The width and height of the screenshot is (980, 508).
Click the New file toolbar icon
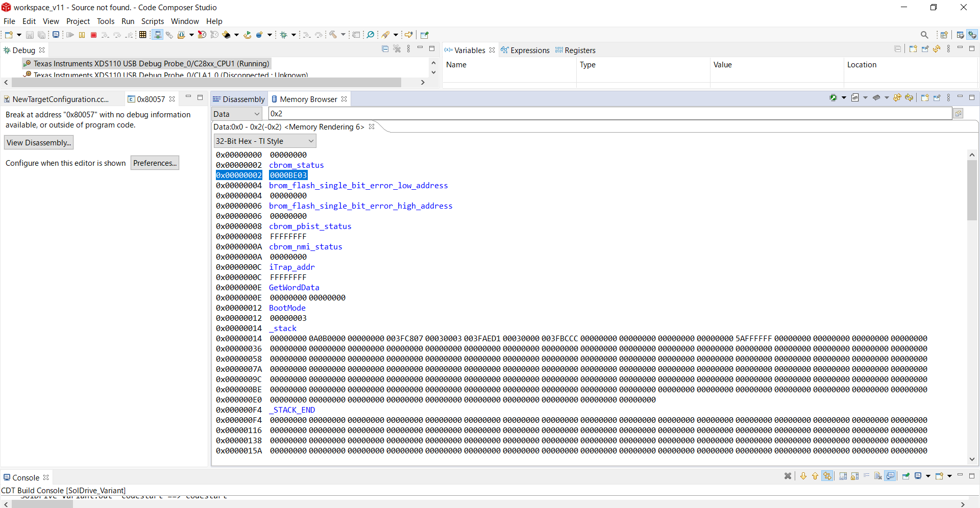point(9,35)
